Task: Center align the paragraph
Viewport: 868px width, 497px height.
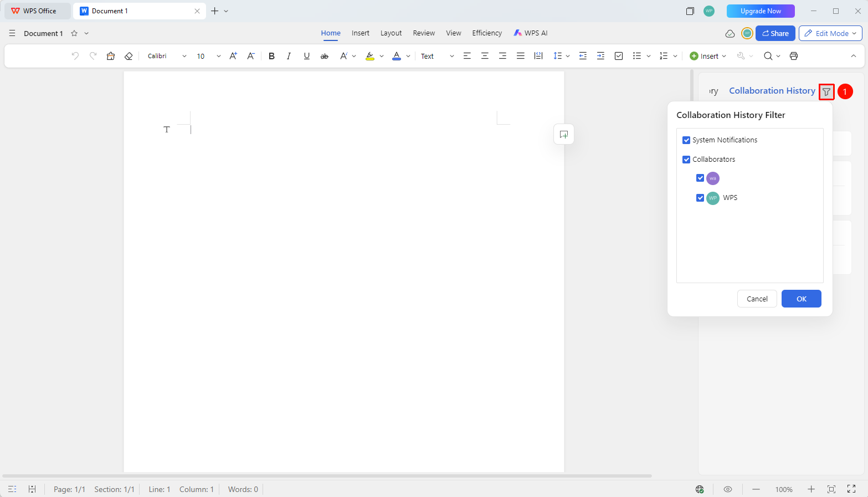Action: click(485, 56)
